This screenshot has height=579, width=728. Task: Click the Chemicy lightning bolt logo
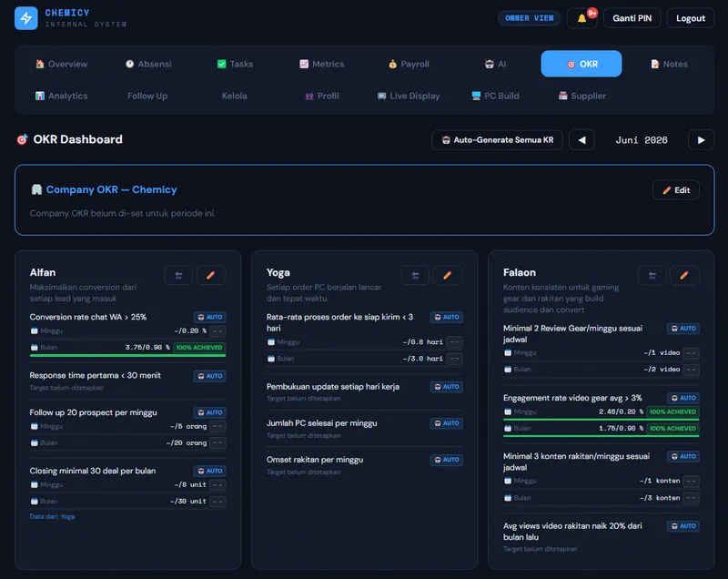(26, 18)
